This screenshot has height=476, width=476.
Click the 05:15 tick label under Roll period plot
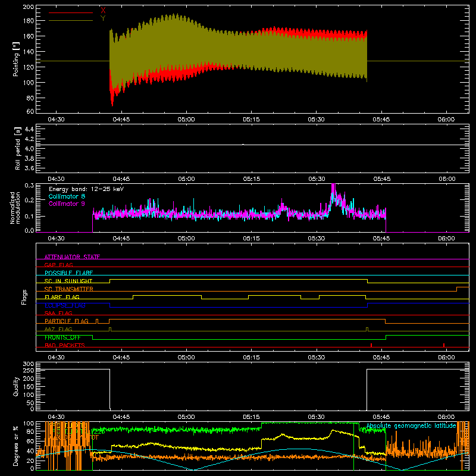tap(251, 179)
